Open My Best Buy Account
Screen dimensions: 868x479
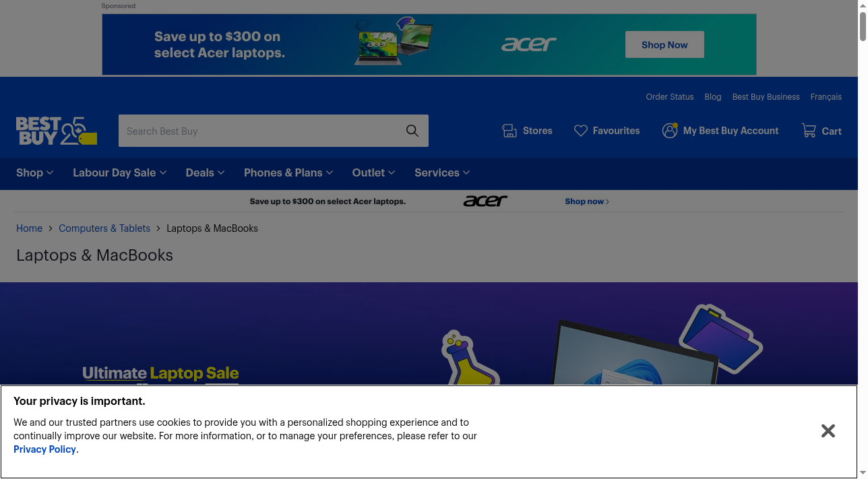pos(731,131)
